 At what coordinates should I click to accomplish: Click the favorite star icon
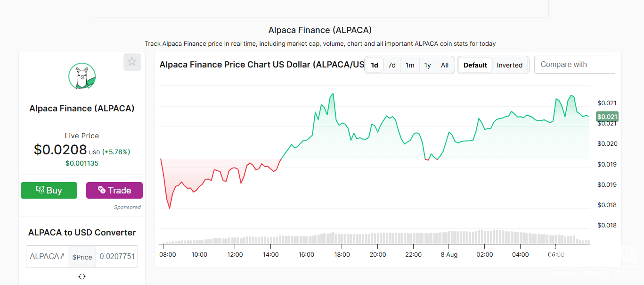pyautogui.click(x=132, y=62)
